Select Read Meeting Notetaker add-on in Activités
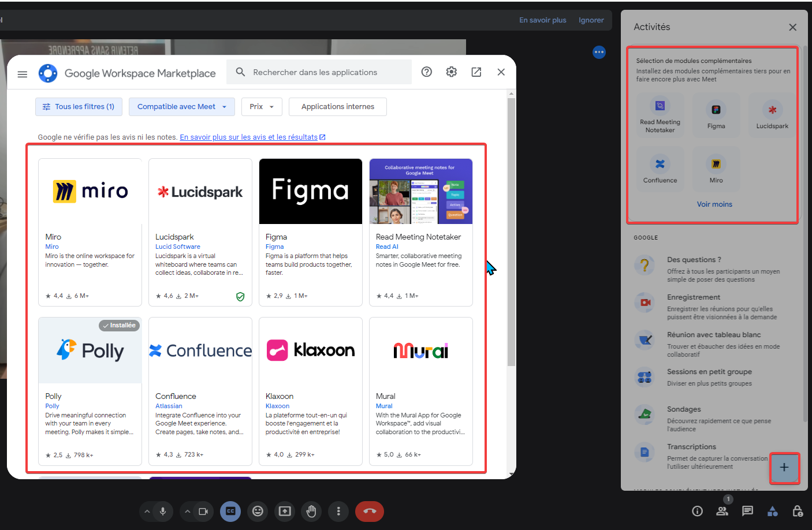Image resolution: width=812 pixels, height=530 pixels. click(660, 115)
